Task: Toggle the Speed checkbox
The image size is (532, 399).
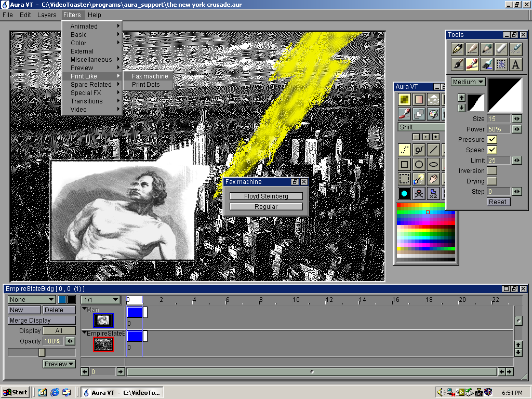Action: (492, 150)
